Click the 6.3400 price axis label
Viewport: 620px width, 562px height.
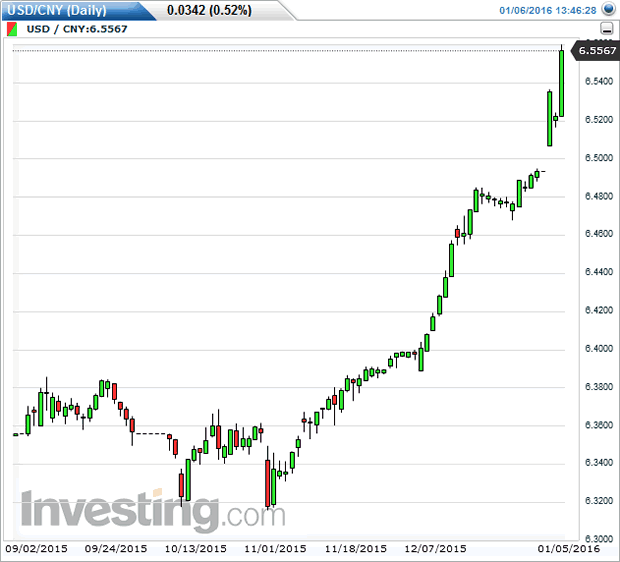click(599, 463)
